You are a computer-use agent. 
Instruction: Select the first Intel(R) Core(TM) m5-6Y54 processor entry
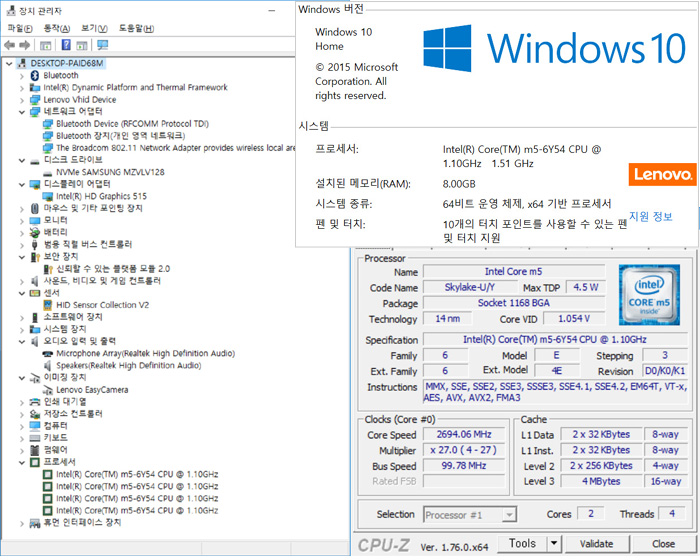(137, 475)
